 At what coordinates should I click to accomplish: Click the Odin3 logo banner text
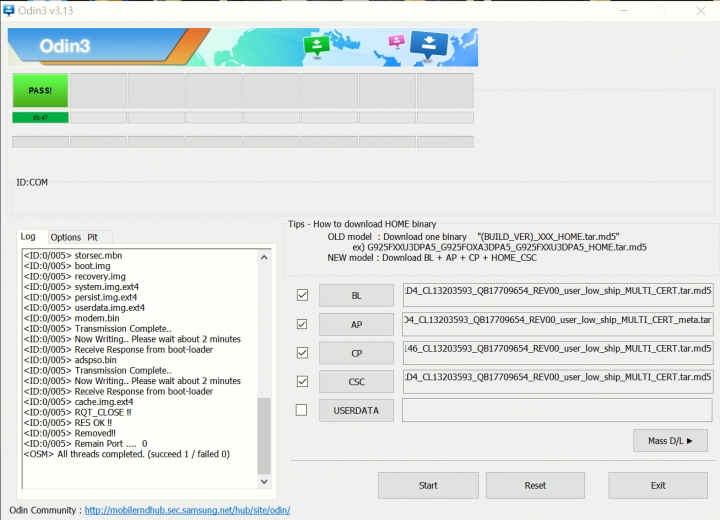(x=65, y=46)
